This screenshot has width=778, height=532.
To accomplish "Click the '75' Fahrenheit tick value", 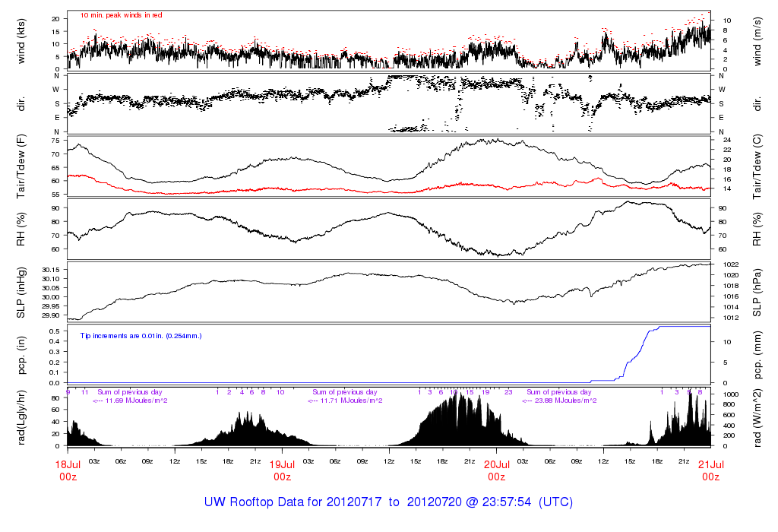I will (55, 141).
